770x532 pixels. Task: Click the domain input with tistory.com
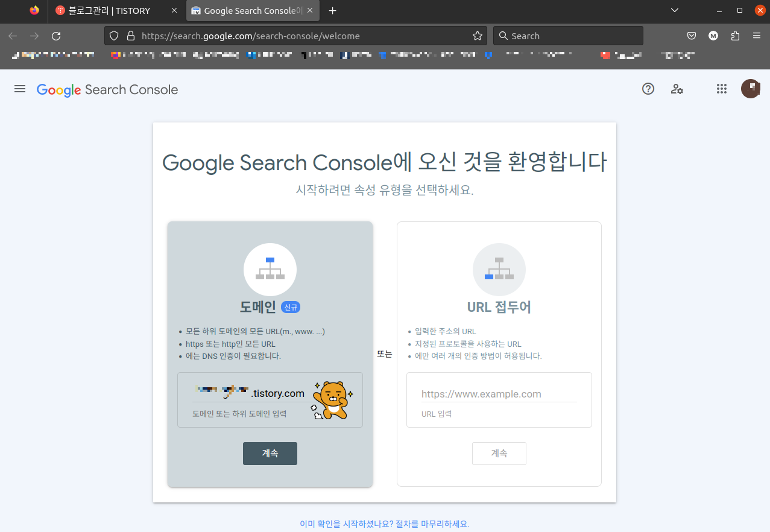(x=251, y=393)
